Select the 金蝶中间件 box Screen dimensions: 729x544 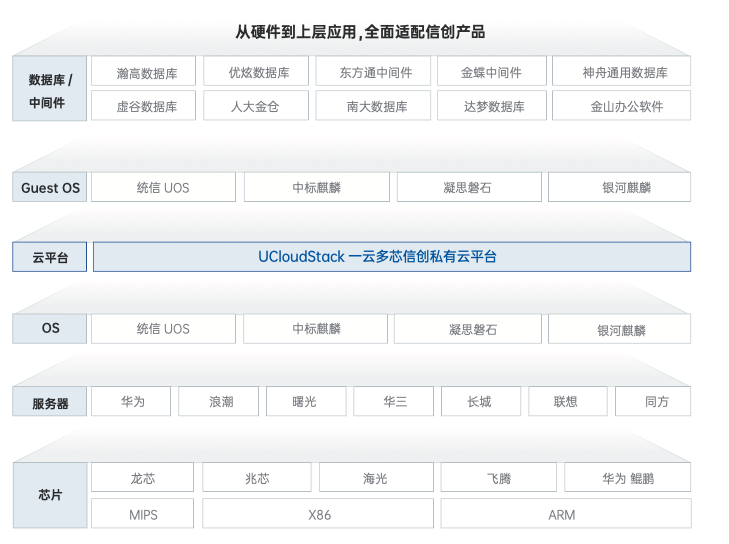tap(492, 72)
